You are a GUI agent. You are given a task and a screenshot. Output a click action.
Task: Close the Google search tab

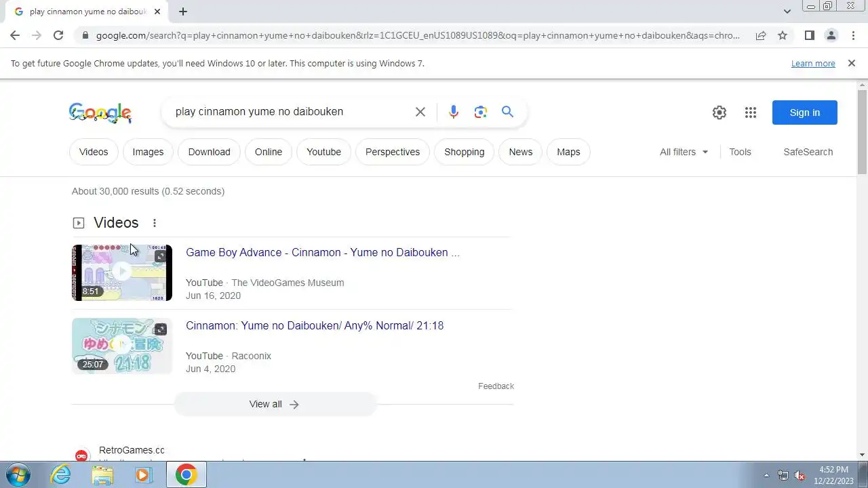[157, 12]
